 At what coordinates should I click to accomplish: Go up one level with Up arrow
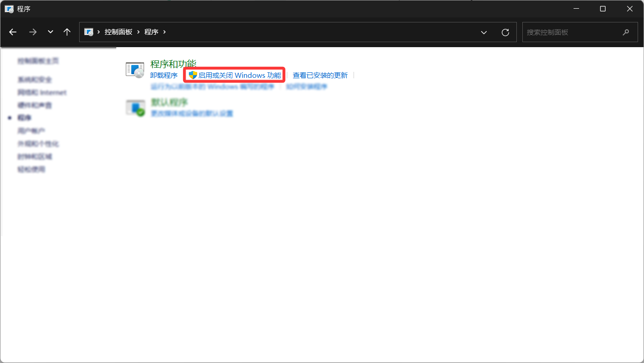pyautogui.click(x=67, y=32)
